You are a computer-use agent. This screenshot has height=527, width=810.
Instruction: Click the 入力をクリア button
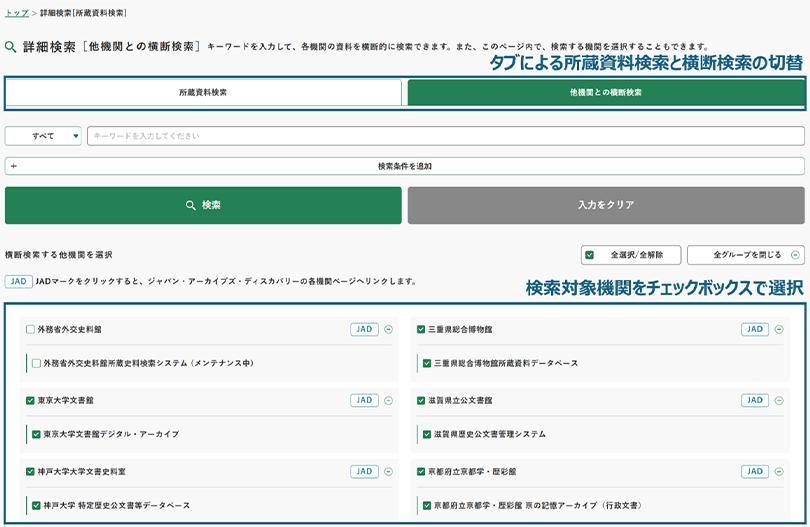coord(605,205)
